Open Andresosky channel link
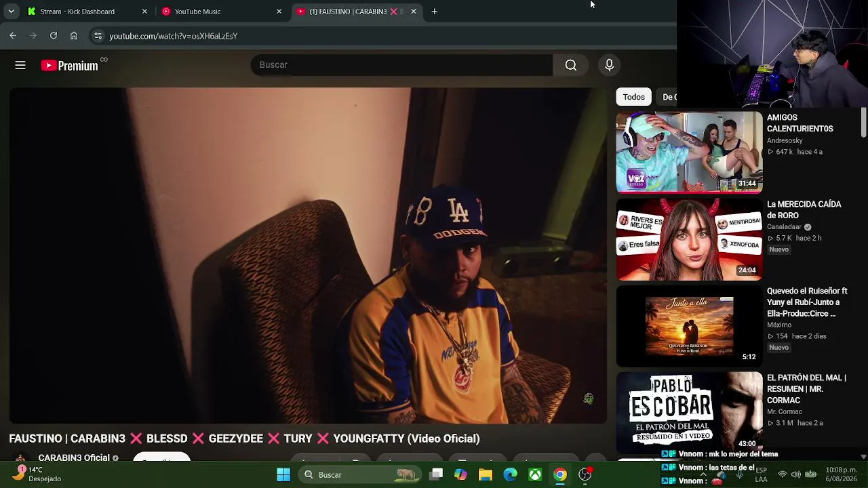 click(785, 141)
